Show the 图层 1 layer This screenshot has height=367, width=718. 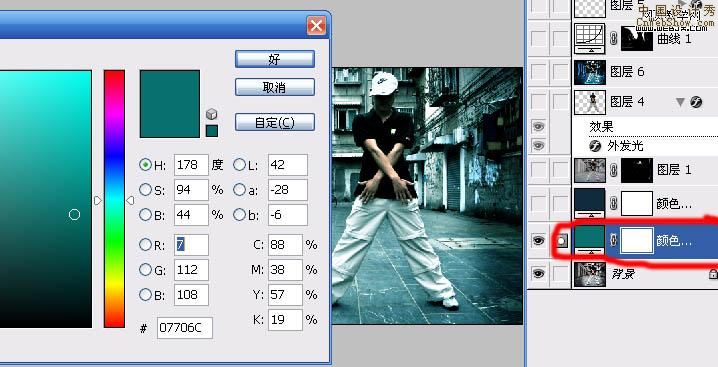click(538, 170)
